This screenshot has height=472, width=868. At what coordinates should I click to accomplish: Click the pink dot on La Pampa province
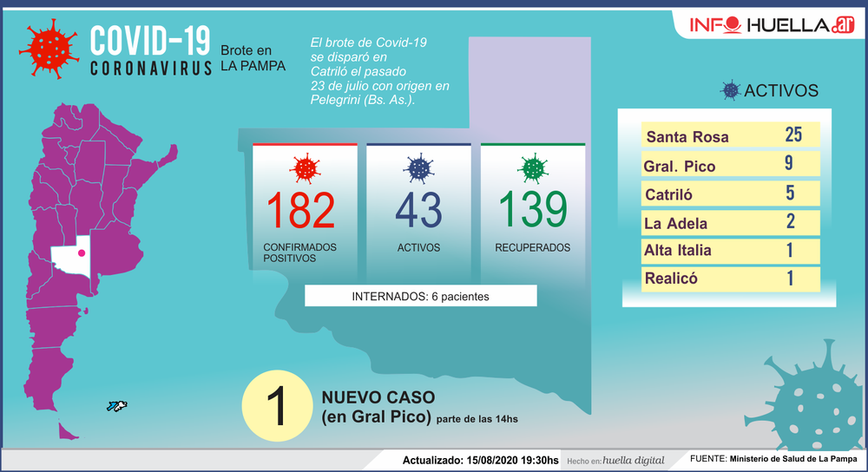(x=82, y=252)
